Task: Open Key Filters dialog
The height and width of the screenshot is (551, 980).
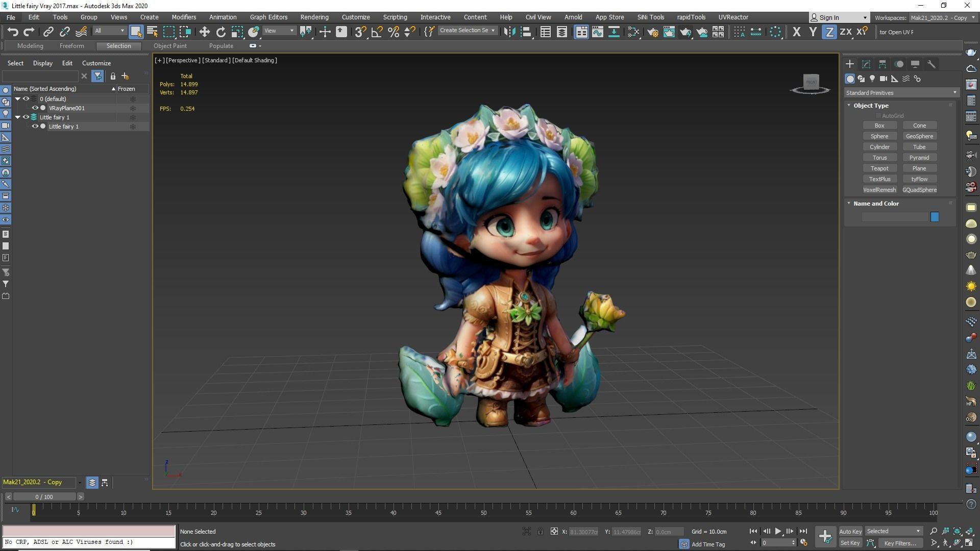Action: coord(900,543)
